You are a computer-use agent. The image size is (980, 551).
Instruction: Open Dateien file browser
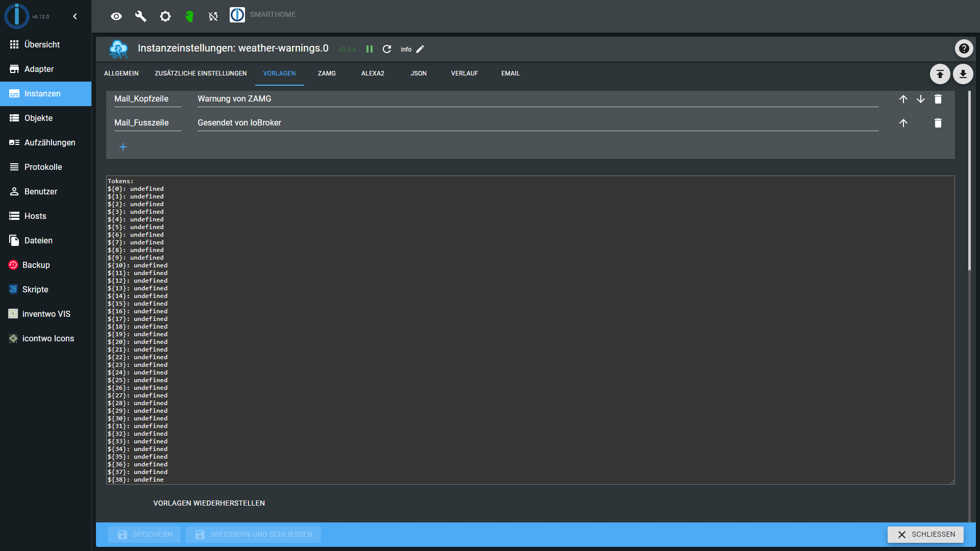[x=45, y=241]
